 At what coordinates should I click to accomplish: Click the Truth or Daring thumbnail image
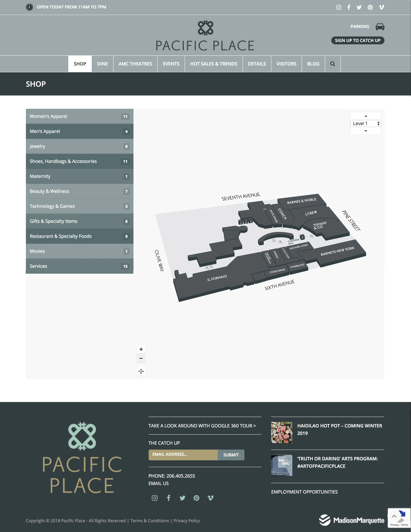[282, 465]
